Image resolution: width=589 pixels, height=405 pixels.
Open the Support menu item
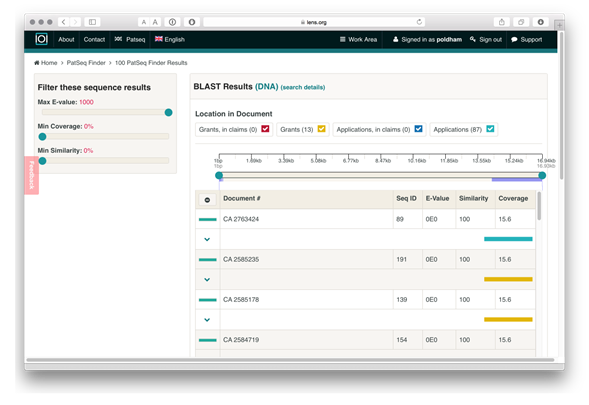(x=527, y=39)
